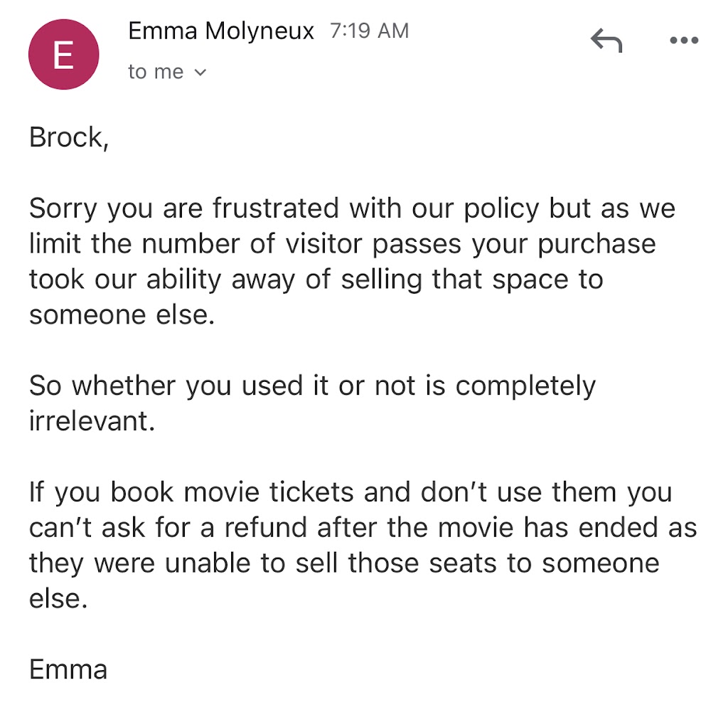
Task: Click the word 'else.' ending the last paragraph
Action: [x=58, y=599]
